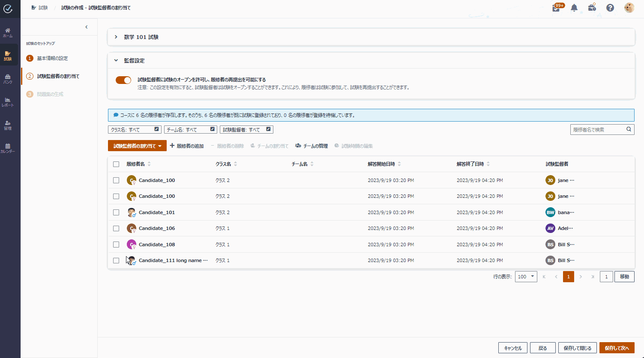The width and height of the screenshot is (644, 358).
Task: Open the Reports icon in the sidebar
Action: pos(8,102)
